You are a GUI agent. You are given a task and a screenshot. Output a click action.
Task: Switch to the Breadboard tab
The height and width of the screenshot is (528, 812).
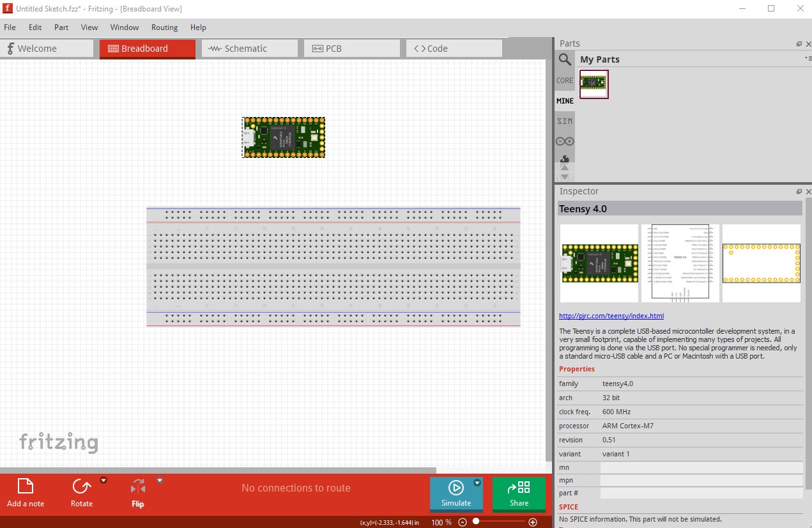pos(148,49)
